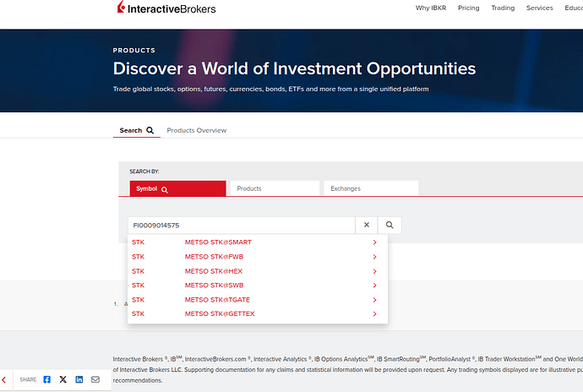Collapse the share bar with red chevron
Viewport: 583px width, 392px height.
[x=4, y=379]
